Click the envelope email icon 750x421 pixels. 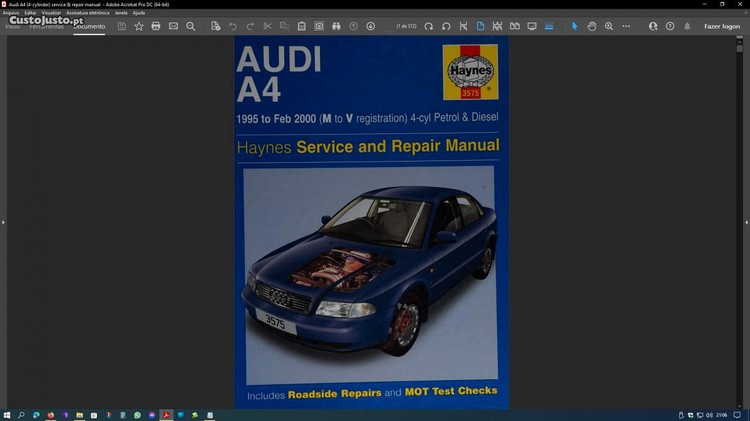click(173, 26)
